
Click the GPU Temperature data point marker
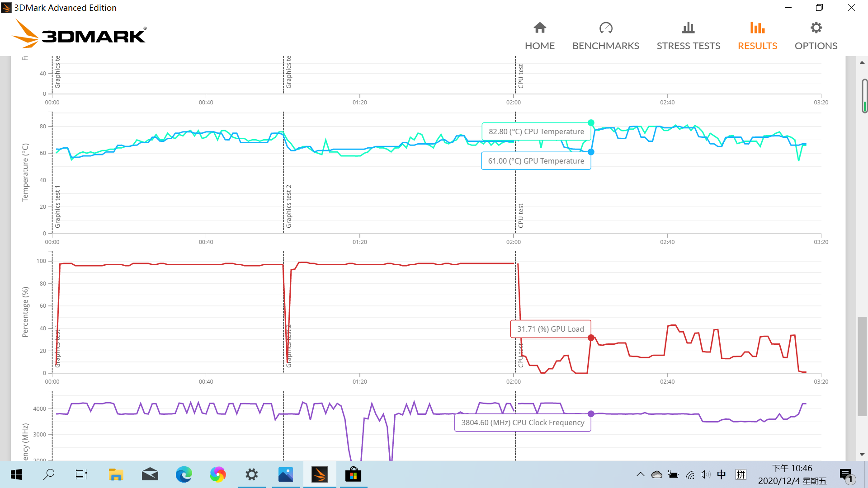591,152
